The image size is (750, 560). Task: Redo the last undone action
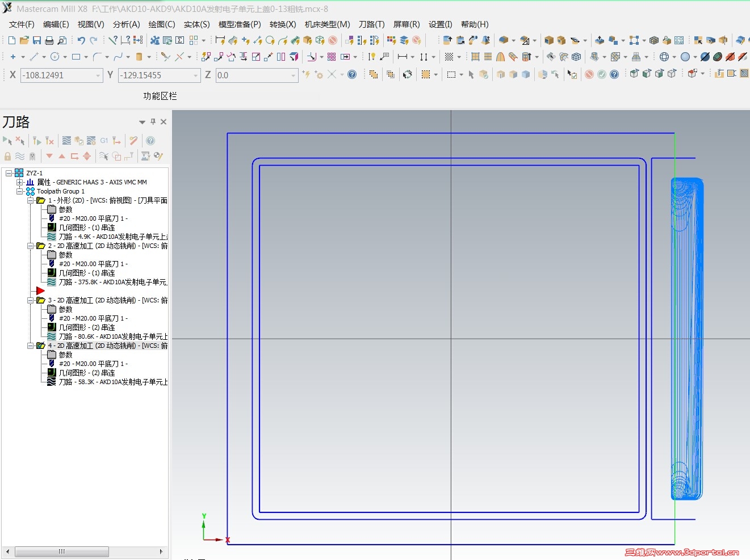click(x=94, y=40)
